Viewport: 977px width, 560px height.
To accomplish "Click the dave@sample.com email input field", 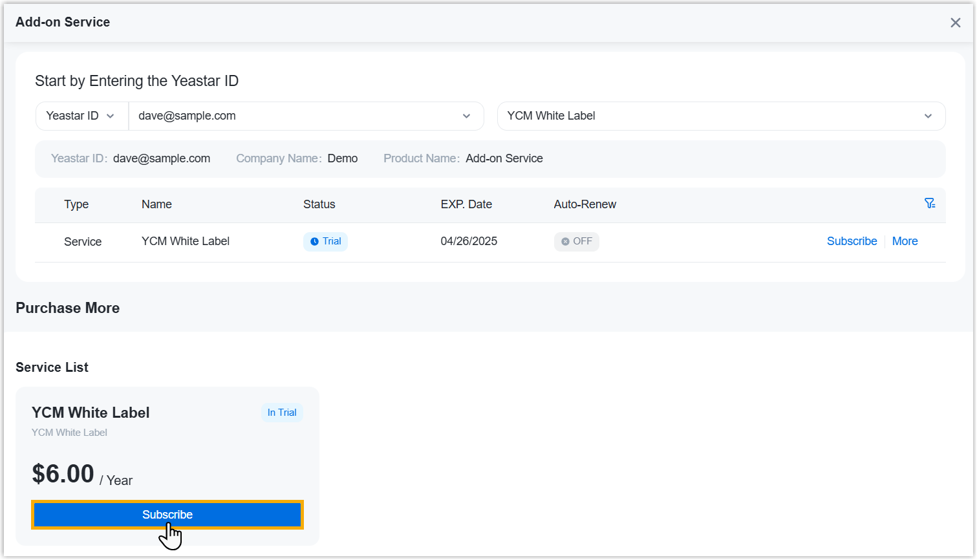I will click(x=291, y=116).
